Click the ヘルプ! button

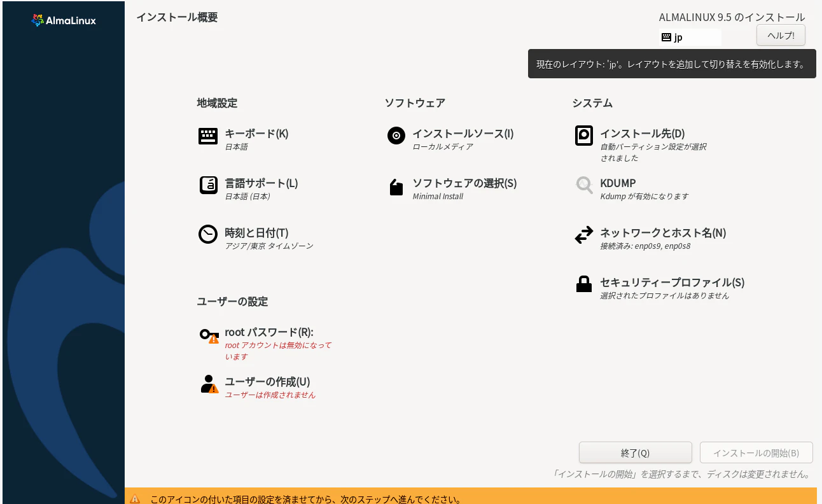click(781, 35)
